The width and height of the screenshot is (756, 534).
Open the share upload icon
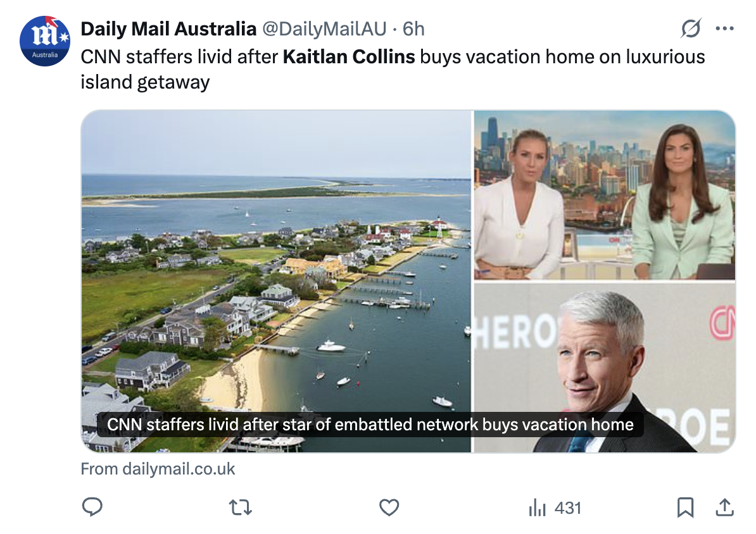(x=725, y=507)
